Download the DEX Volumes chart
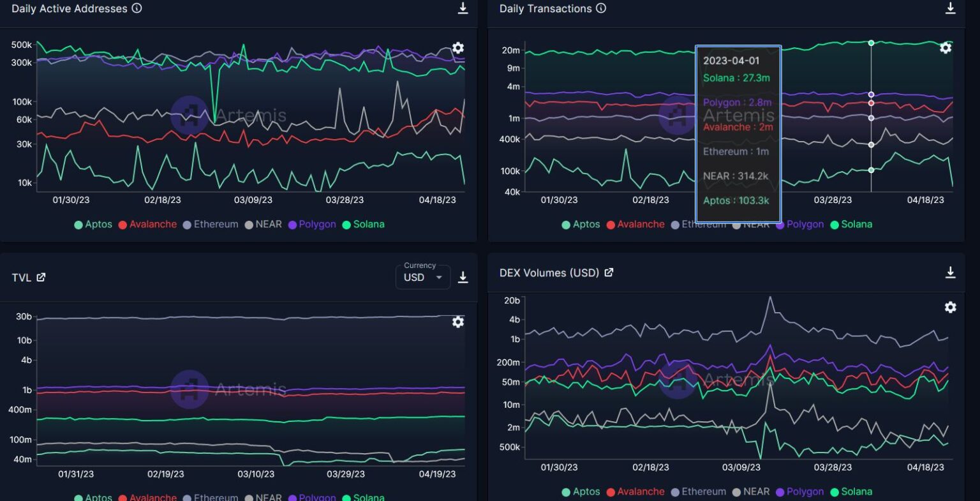The width and height of the screenshot is (980, 501). [950, 273]
